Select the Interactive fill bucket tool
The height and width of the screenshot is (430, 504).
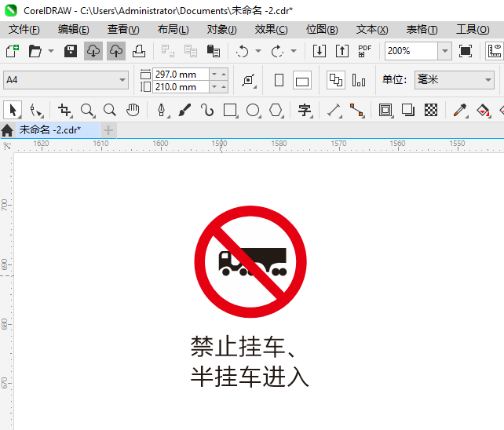point(483,110)
